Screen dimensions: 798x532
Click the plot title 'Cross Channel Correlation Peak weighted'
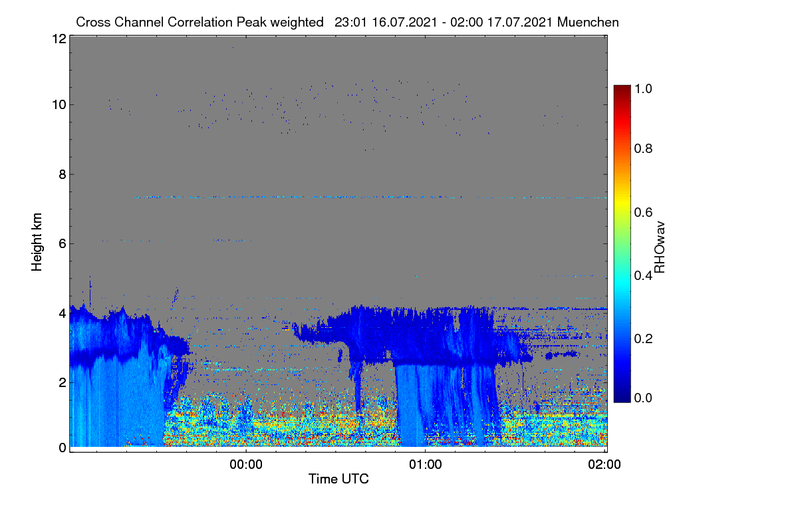tap(199, 22)
